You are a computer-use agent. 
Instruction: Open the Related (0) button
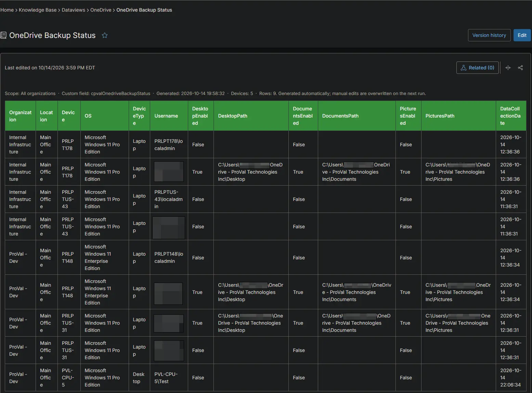click(478, 68)
